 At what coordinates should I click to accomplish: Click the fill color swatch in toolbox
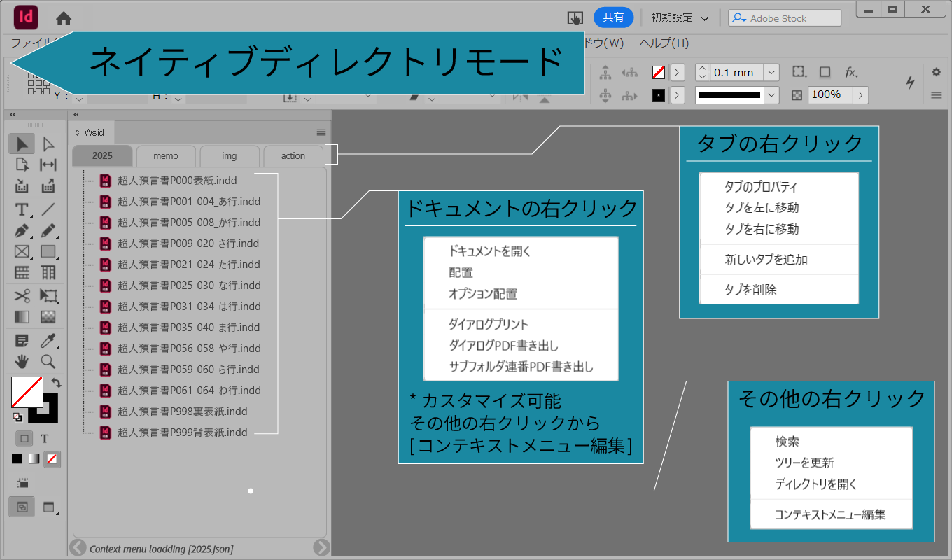click(x=27, y=392)
